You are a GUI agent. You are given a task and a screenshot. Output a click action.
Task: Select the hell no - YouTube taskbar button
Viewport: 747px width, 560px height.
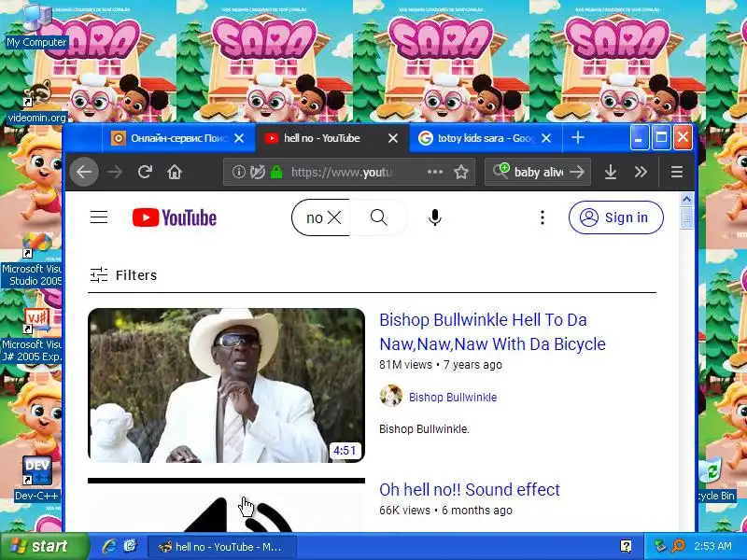[221, 547]
